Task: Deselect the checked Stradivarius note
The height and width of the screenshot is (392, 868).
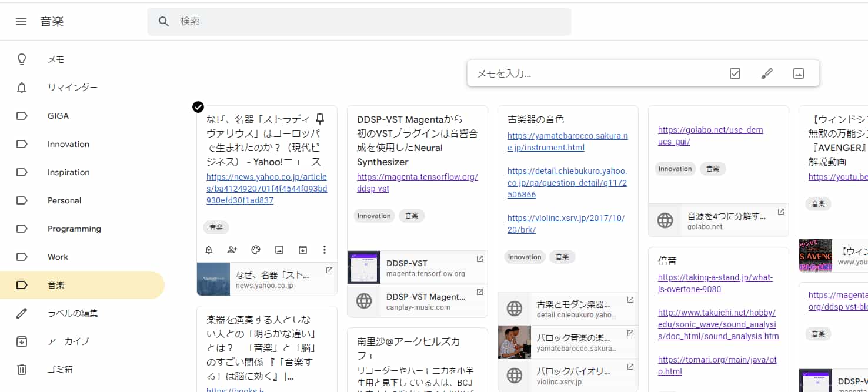Action: (198, 107)
